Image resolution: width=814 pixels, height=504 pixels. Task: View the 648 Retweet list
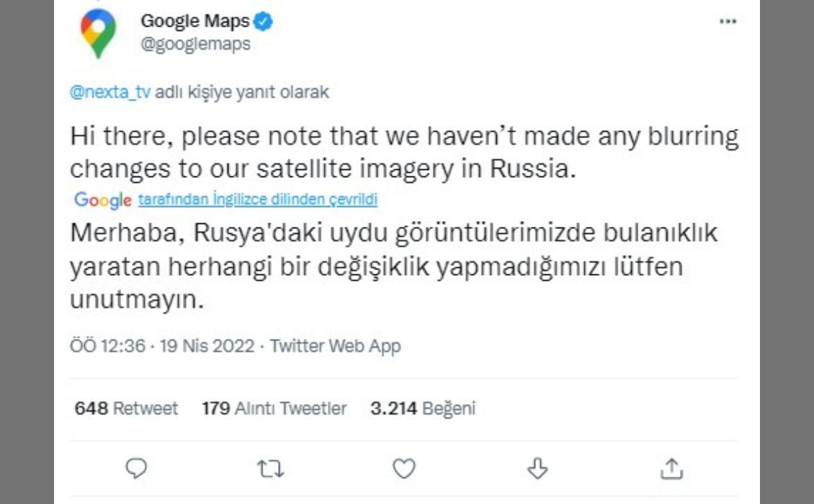coord(126,409)
